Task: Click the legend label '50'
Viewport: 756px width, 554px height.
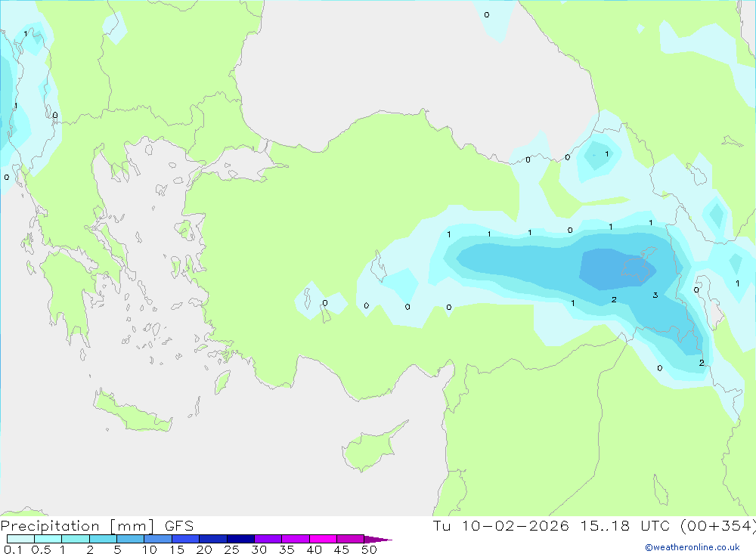Action: [369, 549]
